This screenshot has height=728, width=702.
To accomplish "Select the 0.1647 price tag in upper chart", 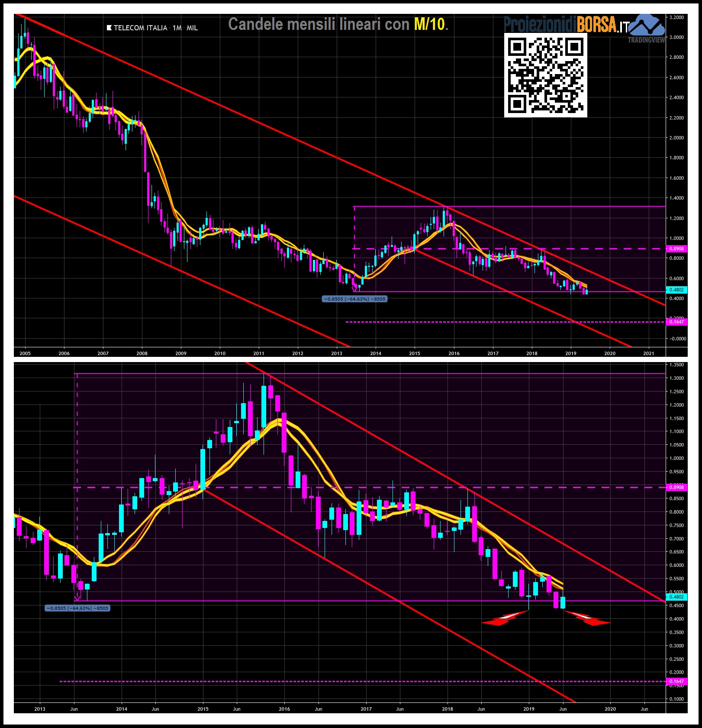I will (676, 322).
